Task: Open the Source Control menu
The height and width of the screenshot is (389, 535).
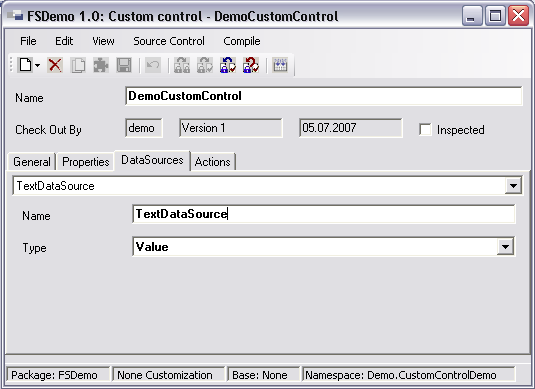Action: (x=169, y=41)
